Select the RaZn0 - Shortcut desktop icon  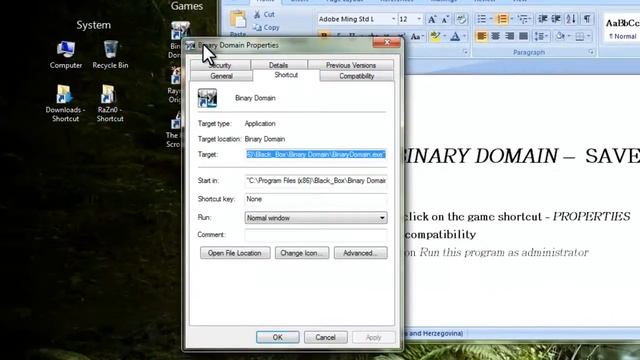pos(110,103)
